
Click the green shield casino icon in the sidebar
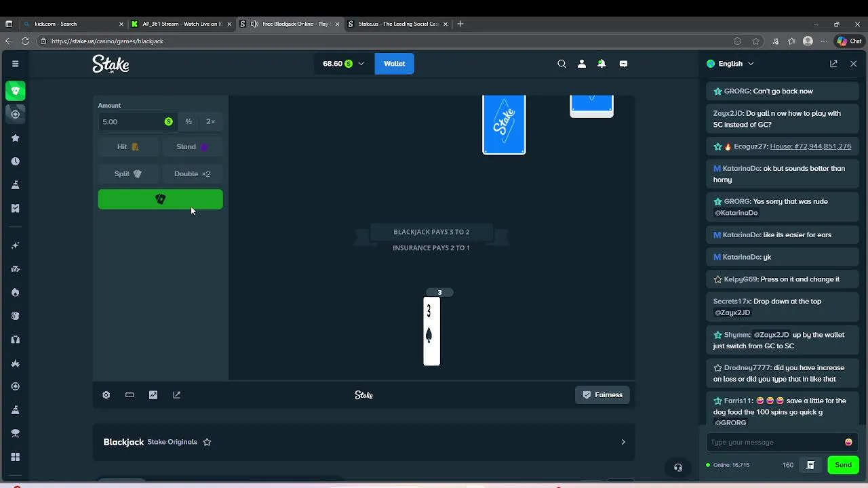point(15,90)
